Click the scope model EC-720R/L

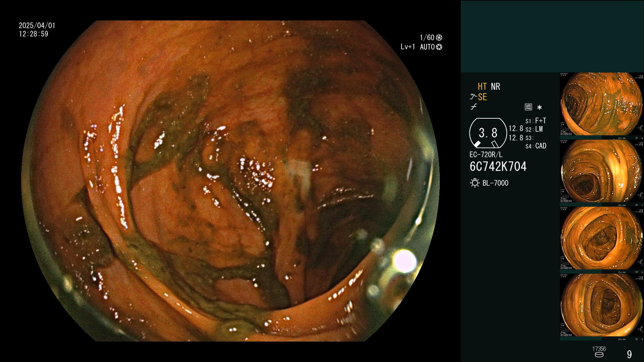(x=486, y=155)
